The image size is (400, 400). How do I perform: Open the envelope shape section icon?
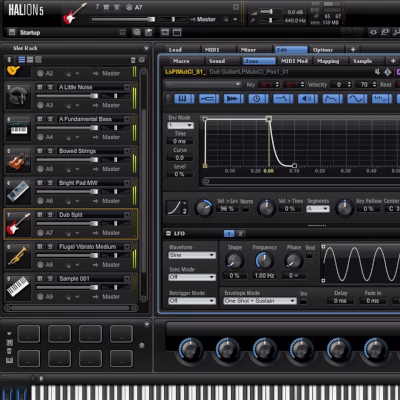(x=332, y=99)
